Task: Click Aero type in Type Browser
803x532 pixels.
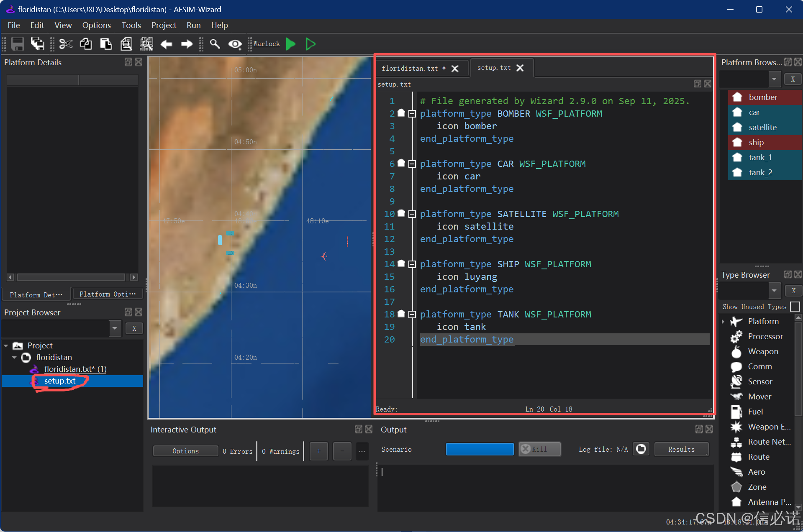Action: click(756, 472)
